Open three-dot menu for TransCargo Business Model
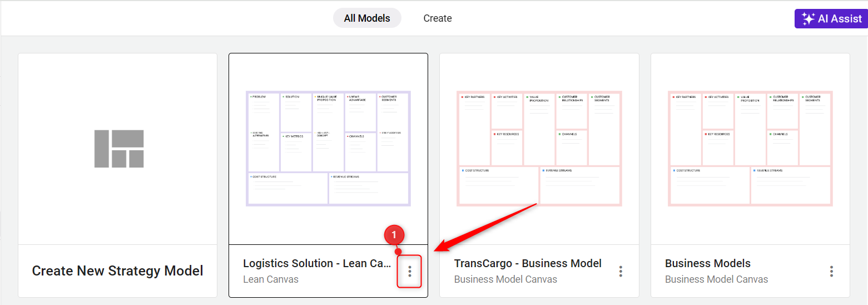Viewport: 868px width, 305px height. (x=621, y=271)
